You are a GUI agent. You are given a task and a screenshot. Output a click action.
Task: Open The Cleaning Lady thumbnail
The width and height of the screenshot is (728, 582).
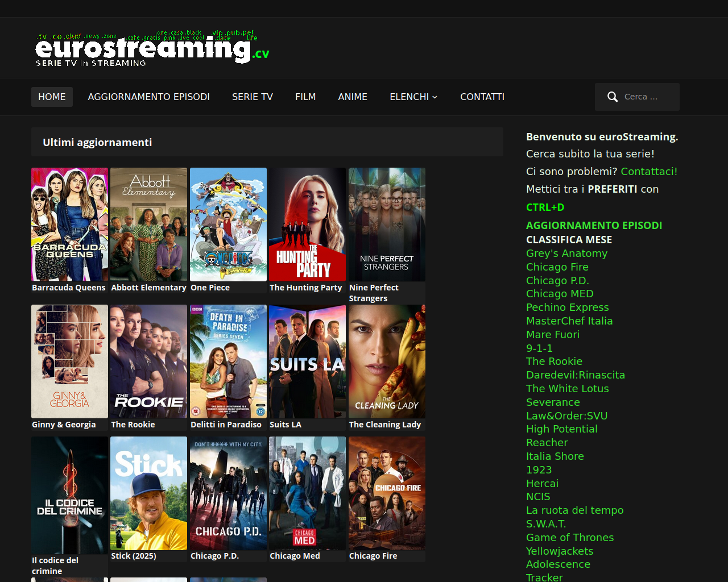(387, 361)
